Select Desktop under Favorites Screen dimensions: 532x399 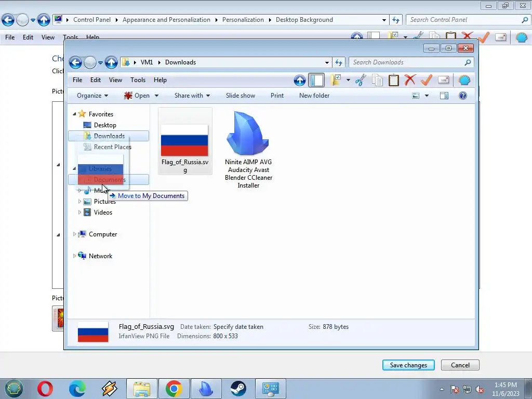[105, 125]
